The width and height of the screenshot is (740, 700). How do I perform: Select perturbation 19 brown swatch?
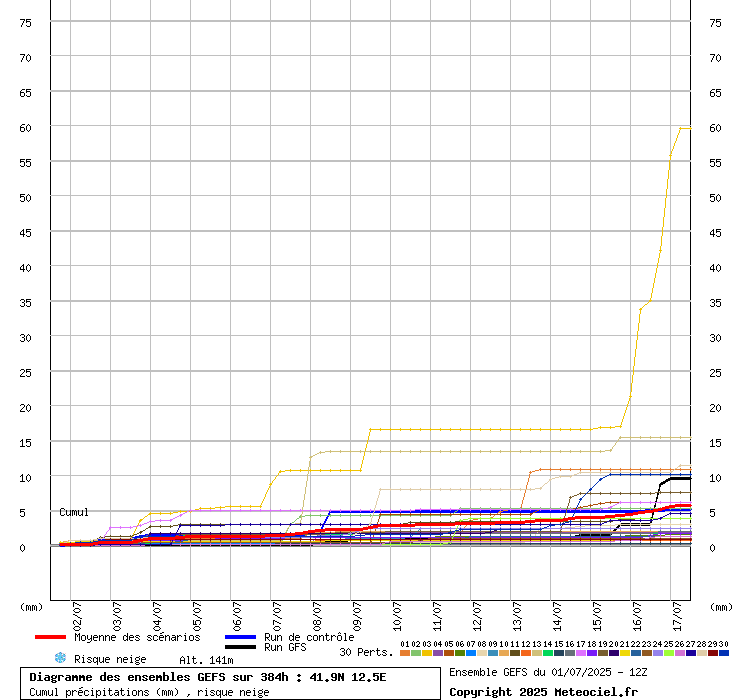click(x=602, y=653)
